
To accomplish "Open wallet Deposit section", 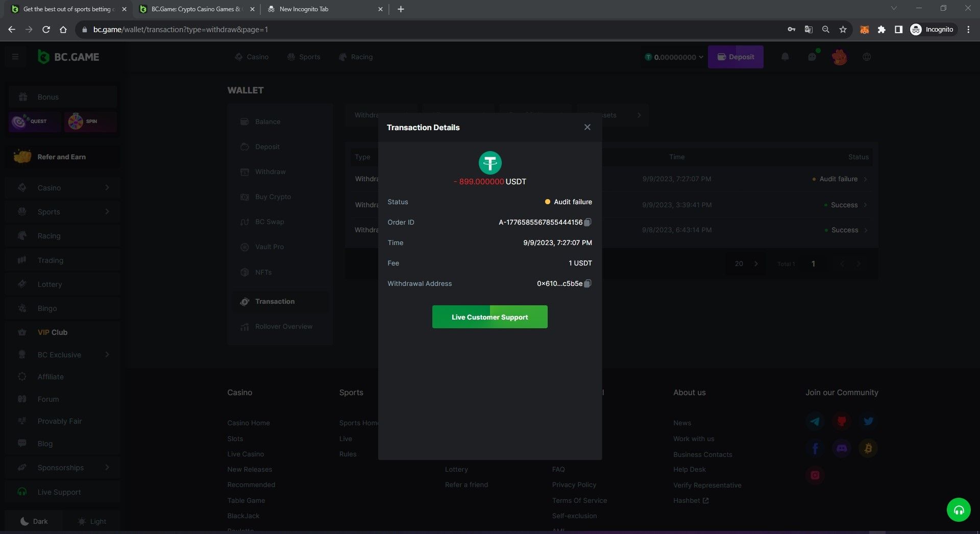I will [x=280, y=147].
